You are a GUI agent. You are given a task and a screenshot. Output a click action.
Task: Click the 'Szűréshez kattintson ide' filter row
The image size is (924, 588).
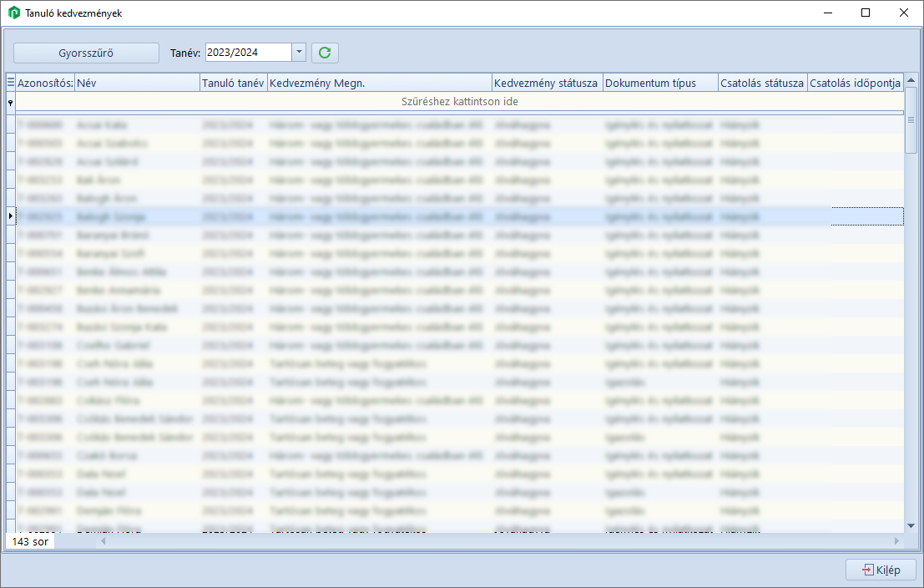point(459,101)
